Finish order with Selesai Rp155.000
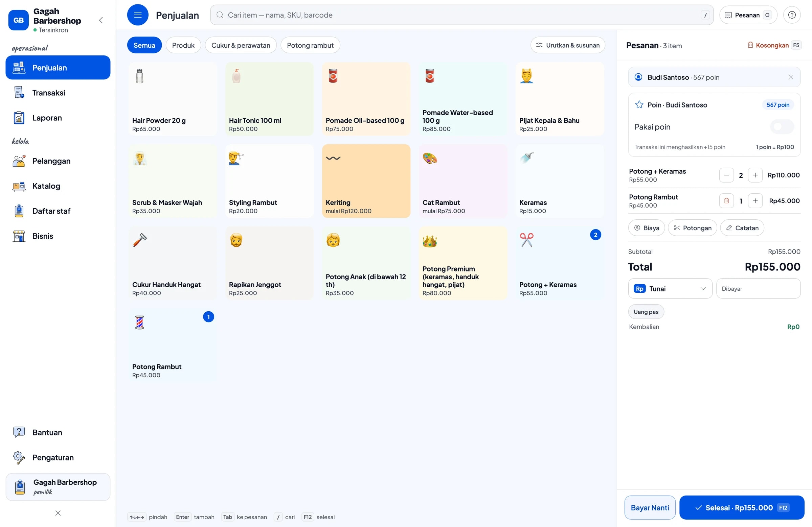The height and width of the screenshot is (527, 812). tap(741, 507)
